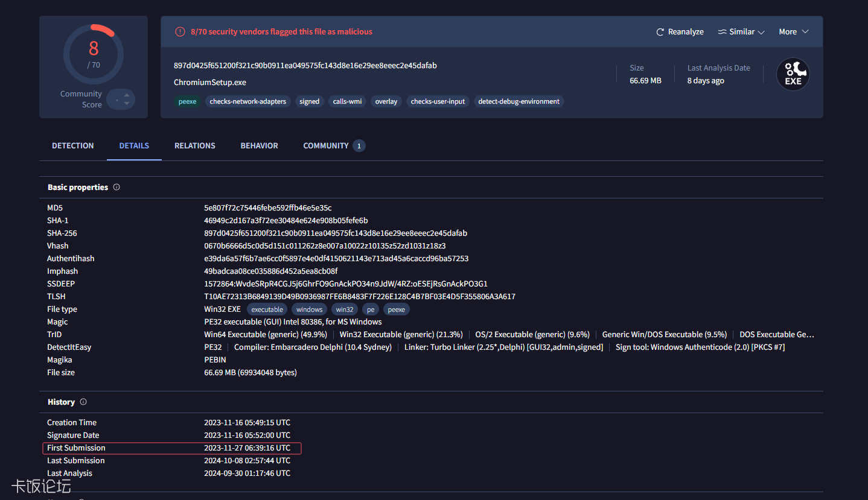Click the security vendors flagged message
Image resolution: width=868 pixels, height=500 pixels.
tap(281, 32)
